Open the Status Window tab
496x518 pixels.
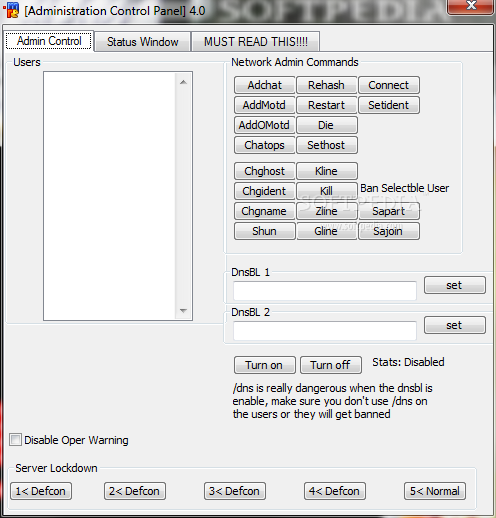(142, 42)
